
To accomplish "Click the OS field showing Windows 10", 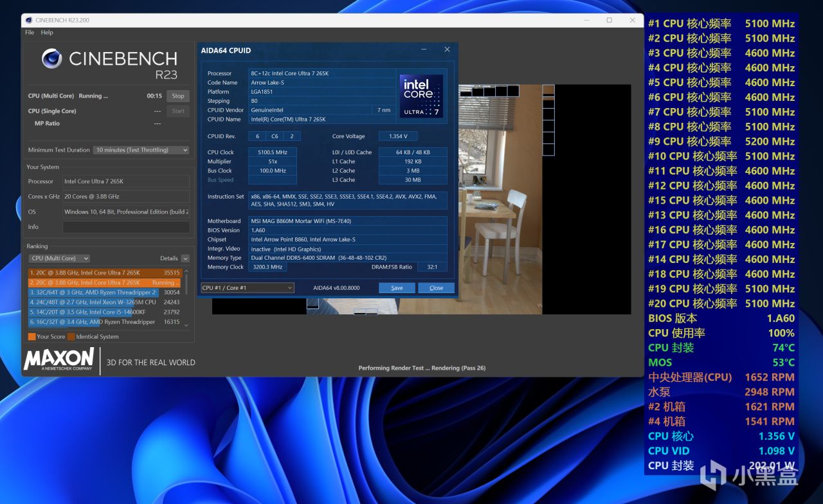I will click(x=126, y=212).
